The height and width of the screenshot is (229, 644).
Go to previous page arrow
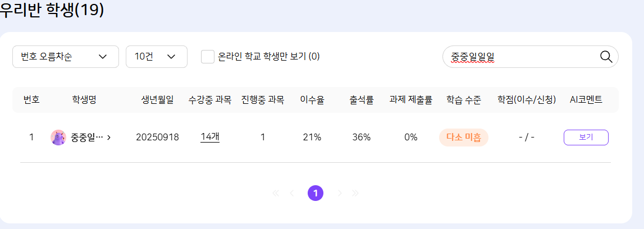point(291,193)
